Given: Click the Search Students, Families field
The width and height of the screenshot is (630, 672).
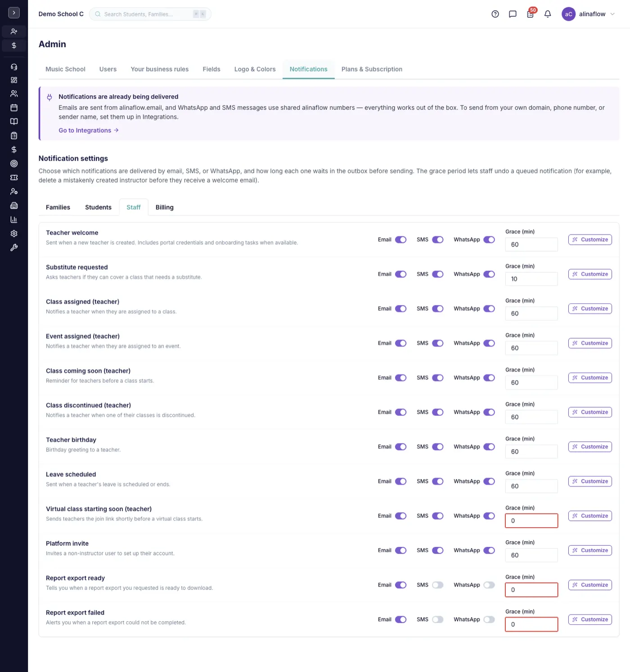Looking at the screenshot, I should click(x=150, y=14).
